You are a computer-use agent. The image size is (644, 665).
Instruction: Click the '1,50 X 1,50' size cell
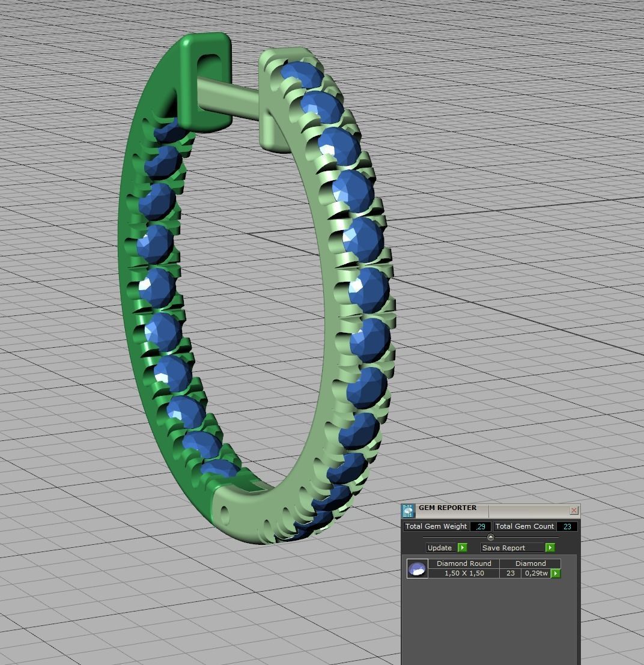point(464,573)
